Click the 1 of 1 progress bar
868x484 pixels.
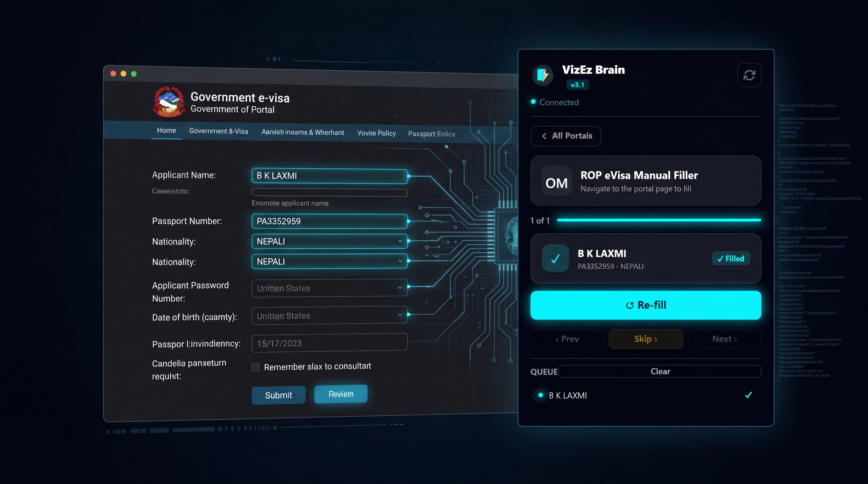659,220
